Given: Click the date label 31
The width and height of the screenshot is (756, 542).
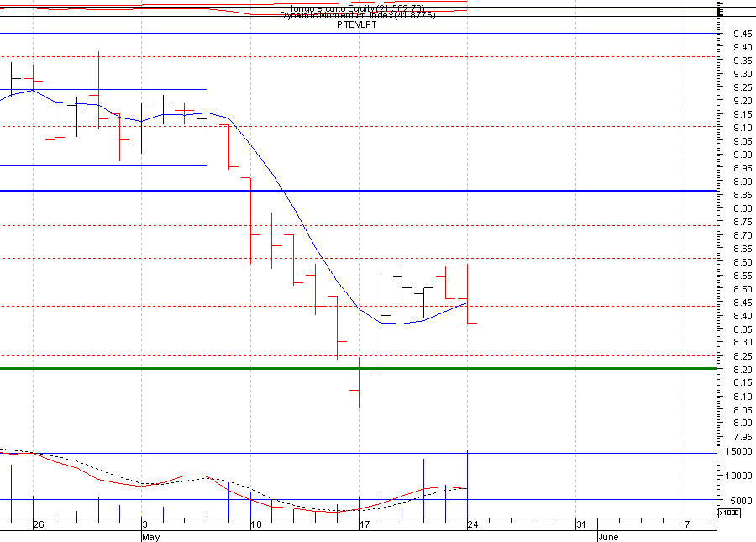Looking at the screenshot, I should (581, 524).
